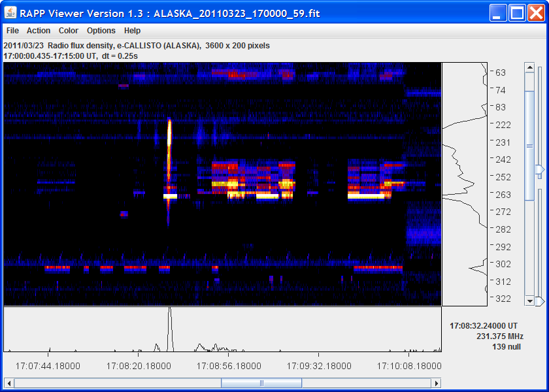Click the 312 frequency axis label
The image size is (549, 392).
coord(503,282)
